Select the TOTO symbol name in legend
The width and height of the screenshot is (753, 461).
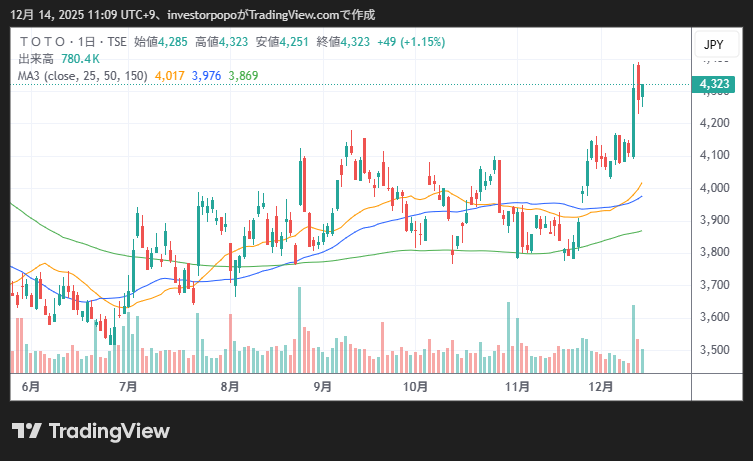point(40,42)
